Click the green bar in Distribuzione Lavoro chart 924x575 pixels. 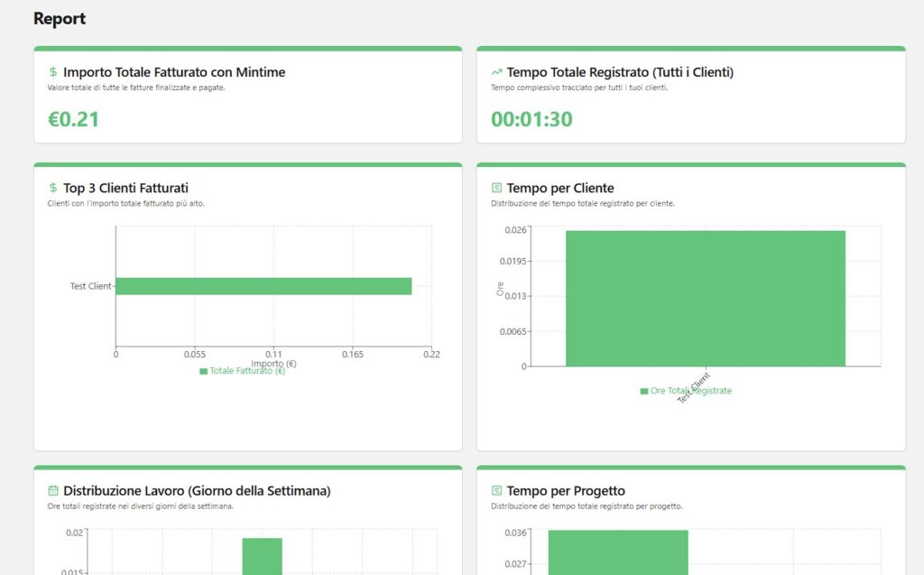263,556
